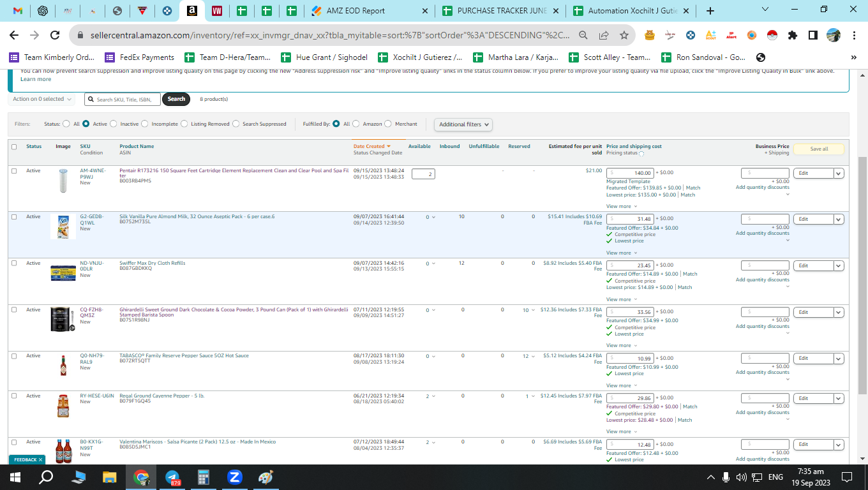Select the Incomplete status filter
The image size is (868, 490).
tap(144, 124)
